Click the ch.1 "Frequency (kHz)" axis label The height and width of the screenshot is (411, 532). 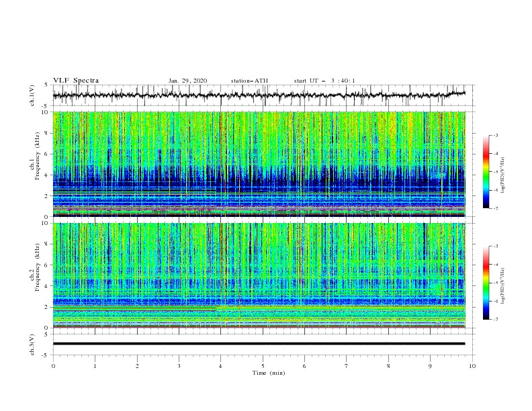pyautogui.click(x=38, y=156)
